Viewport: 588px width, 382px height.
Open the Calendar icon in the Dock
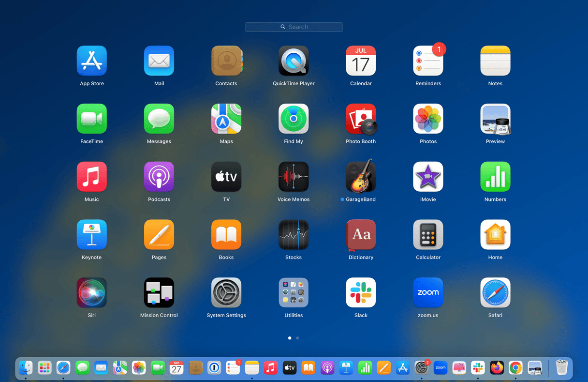pos(176,368)
